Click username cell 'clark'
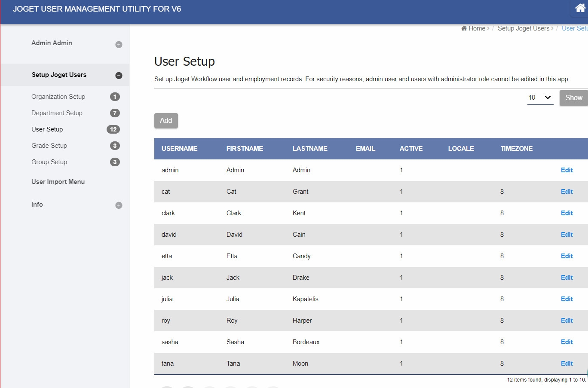The height and width of the screenshot is (388, 588). point(168,213)
